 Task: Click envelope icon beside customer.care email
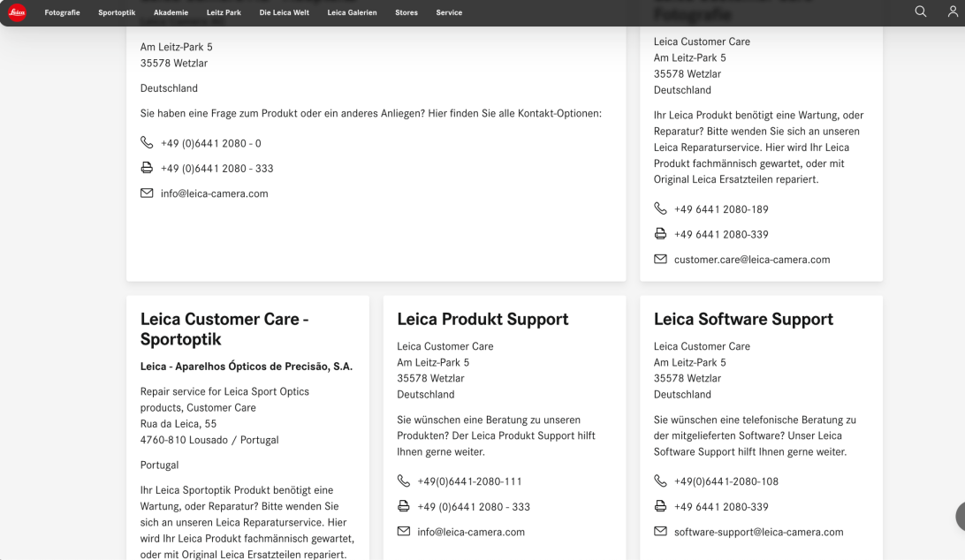coord(660,260)
